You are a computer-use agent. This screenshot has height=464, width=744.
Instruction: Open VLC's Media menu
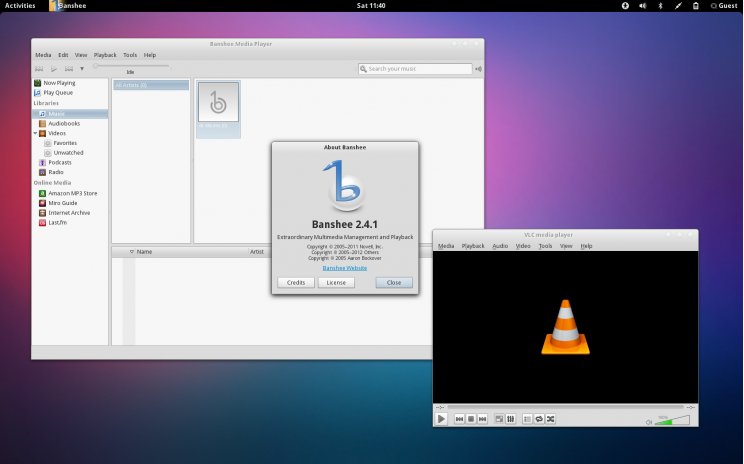tap(446, 246)
